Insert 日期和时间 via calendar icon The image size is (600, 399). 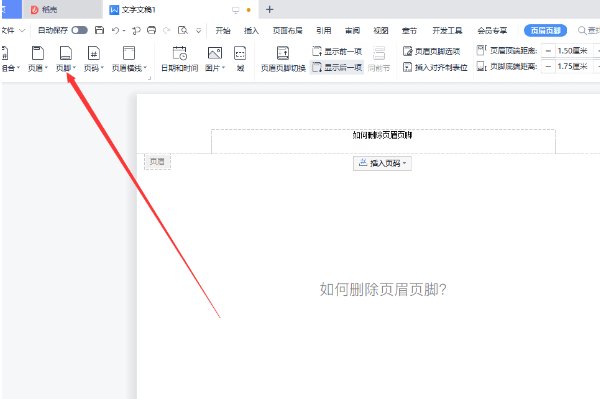click(179, 53)
